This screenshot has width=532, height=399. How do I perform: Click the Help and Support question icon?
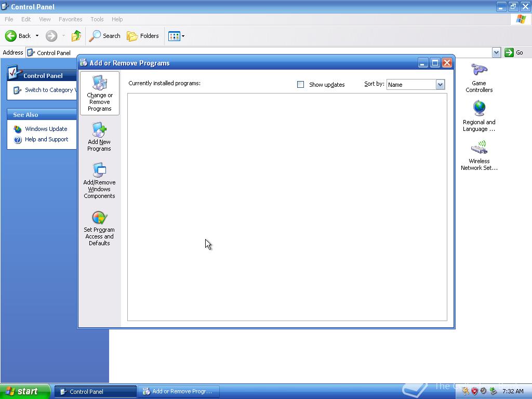click(18, 140)
